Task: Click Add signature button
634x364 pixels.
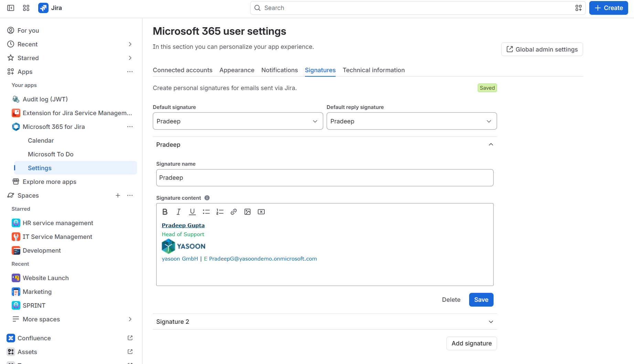Action: (x=472, y=343)
